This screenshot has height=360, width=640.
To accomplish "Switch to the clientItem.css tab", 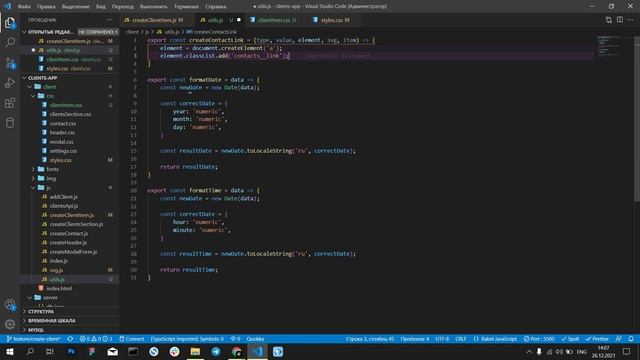I will click(x=273, y=20).
